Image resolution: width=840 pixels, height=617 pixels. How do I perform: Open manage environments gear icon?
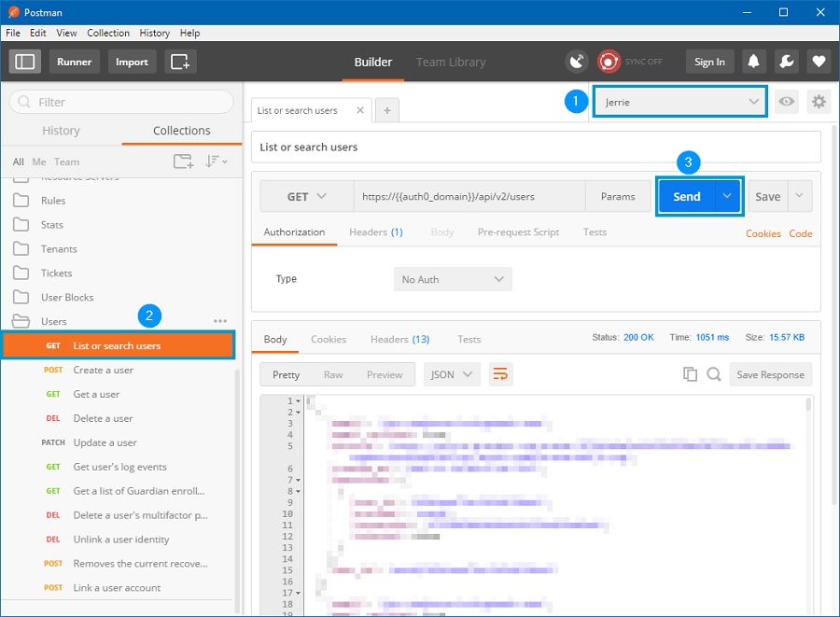click(x=819, y=101)
